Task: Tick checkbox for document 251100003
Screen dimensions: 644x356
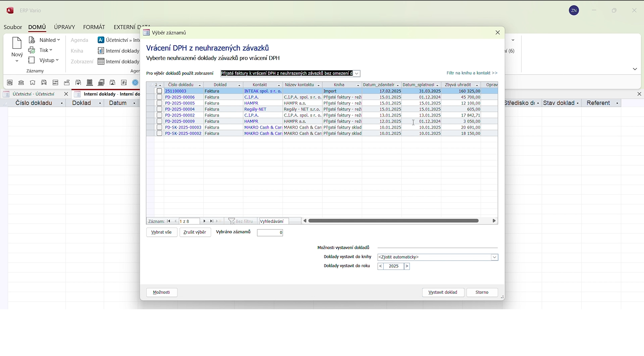Action: [159, 91]
